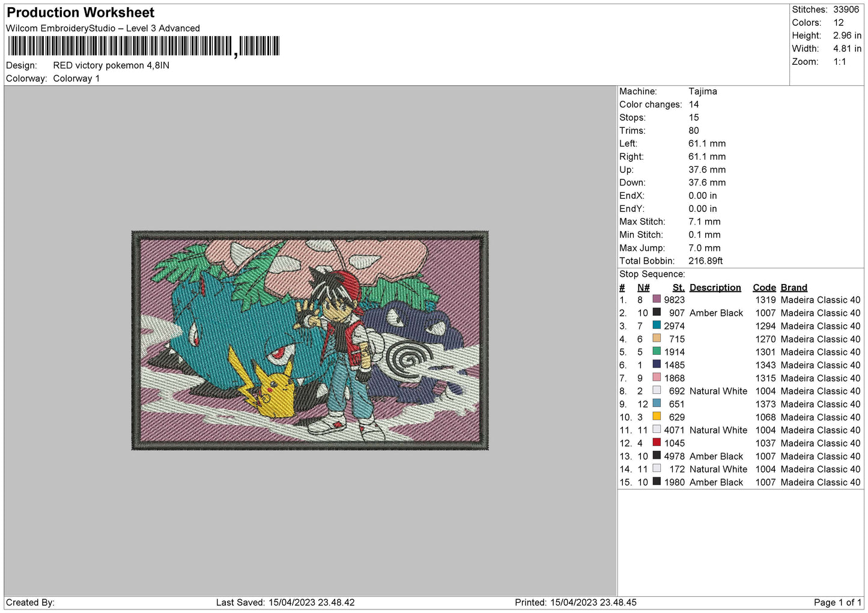Click design name RED victory pokemon 4,8IN
This screenshot has height=613, width=868.
[x=111, y=65]
